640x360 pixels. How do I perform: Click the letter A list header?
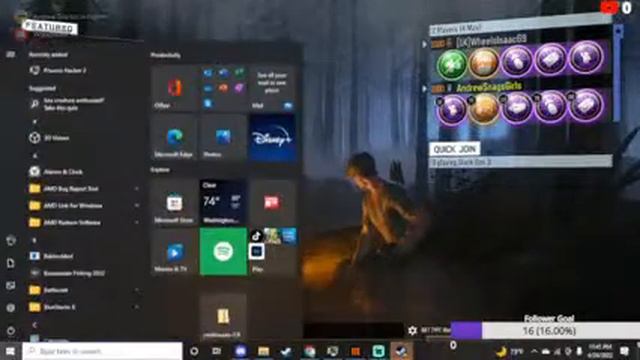click(x=35, y=156)
